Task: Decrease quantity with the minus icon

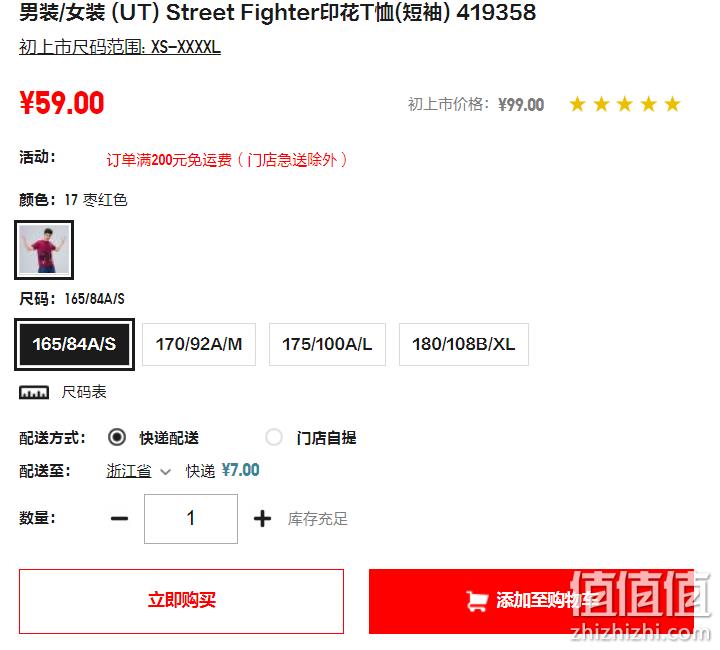Action: pos(119,519)
